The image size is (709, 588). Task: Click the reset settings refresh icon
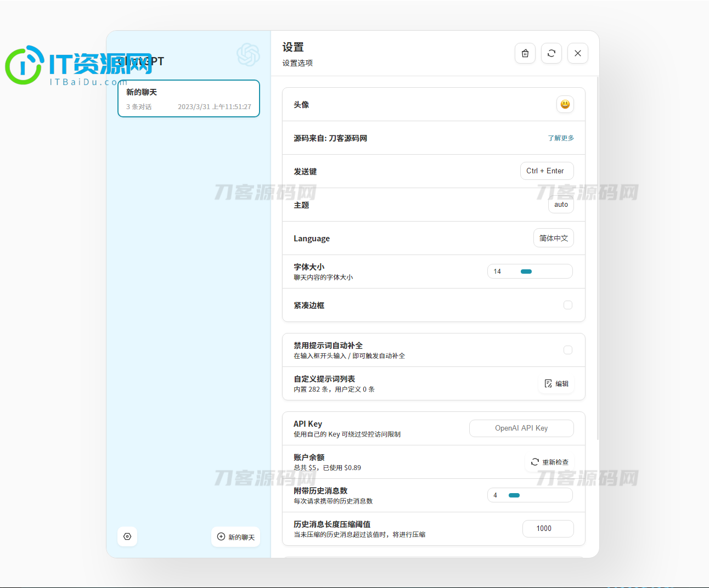(x=552, y=53)
